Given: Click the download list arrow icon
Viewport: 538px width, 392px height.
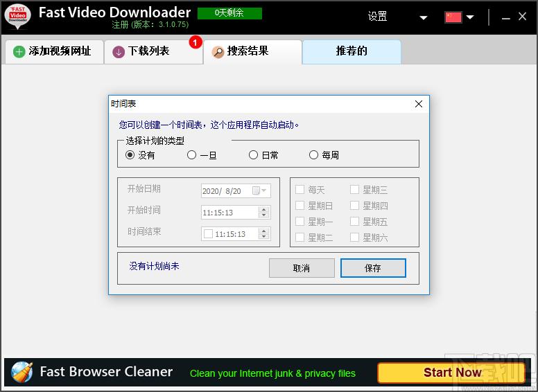Looking at the screenshot, I should pos(119,52).
